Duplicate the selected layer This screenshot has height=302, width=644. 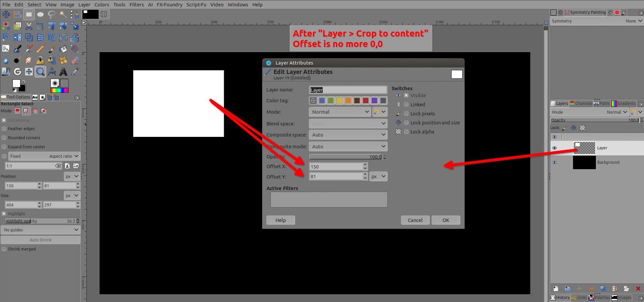pos(603,289)
